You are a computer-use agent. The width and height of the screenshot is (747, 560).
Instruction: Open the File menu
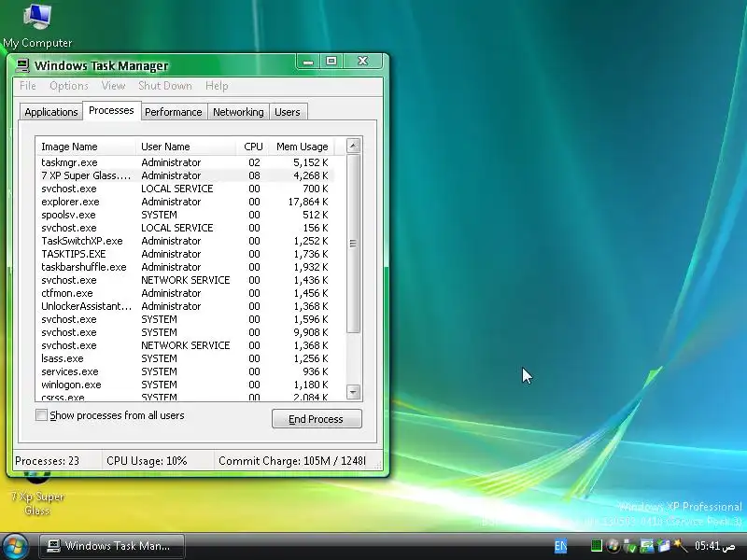click(x=28, y=86)
